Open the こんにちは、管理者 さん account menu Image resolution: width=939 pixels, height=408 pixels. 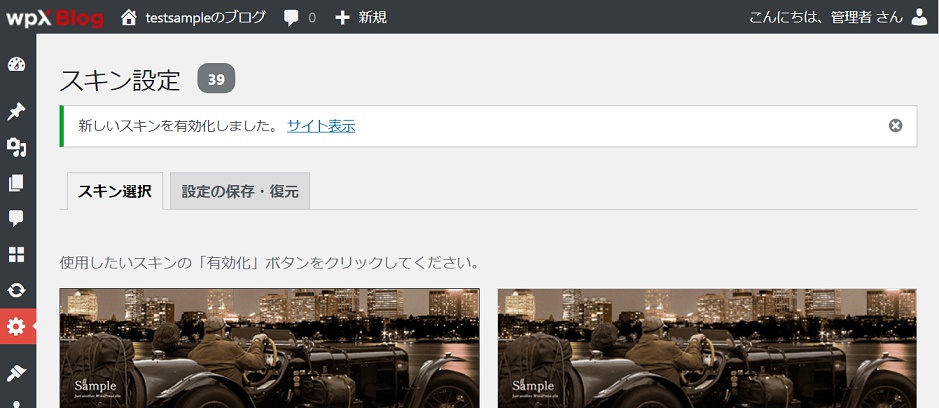825,17
